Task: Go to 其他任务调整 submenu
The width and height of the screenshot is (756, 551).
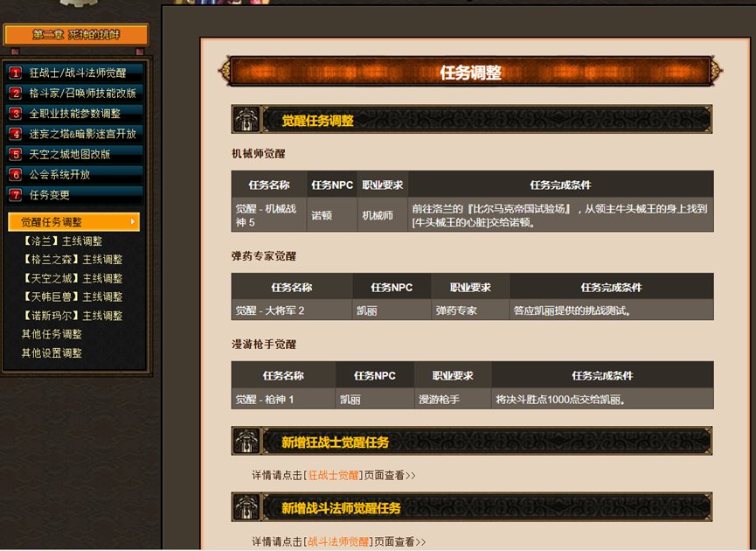Action: [x=52, y=334]
